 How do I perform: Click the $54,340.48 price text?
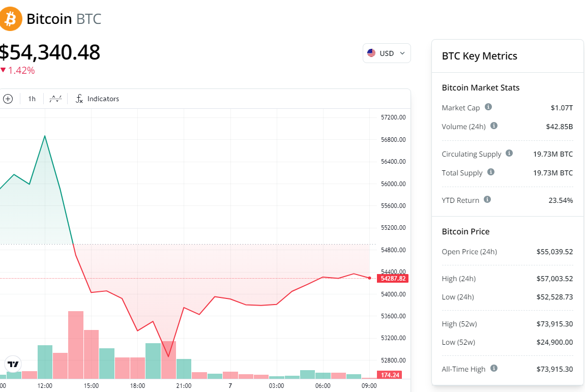(x=50, y=52)
